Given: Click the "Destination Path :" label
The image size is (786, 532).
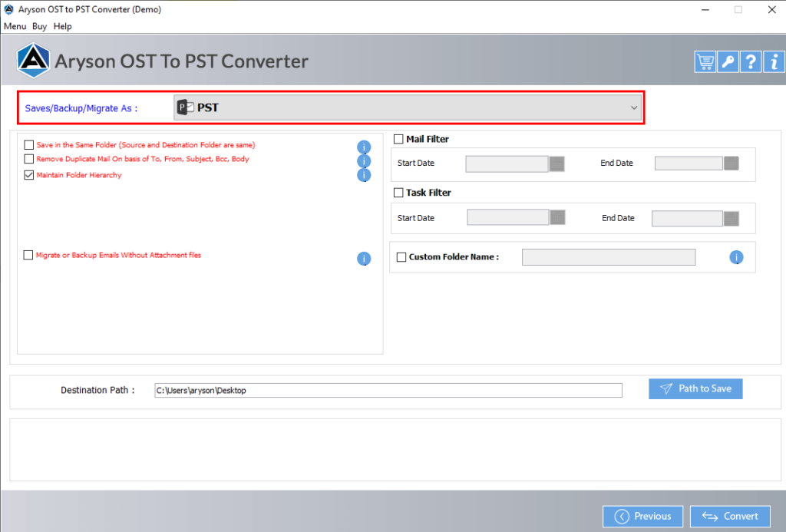Looking at the screenshot, I should point(97,390).
